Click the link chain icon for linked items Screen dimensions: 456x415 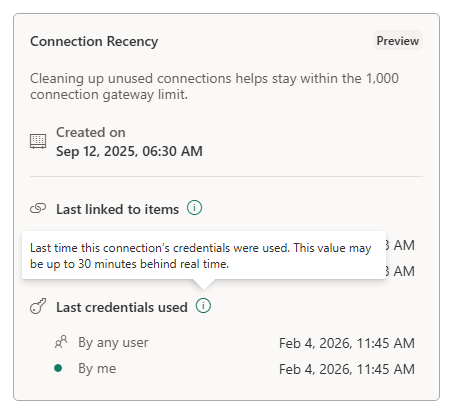38,209
